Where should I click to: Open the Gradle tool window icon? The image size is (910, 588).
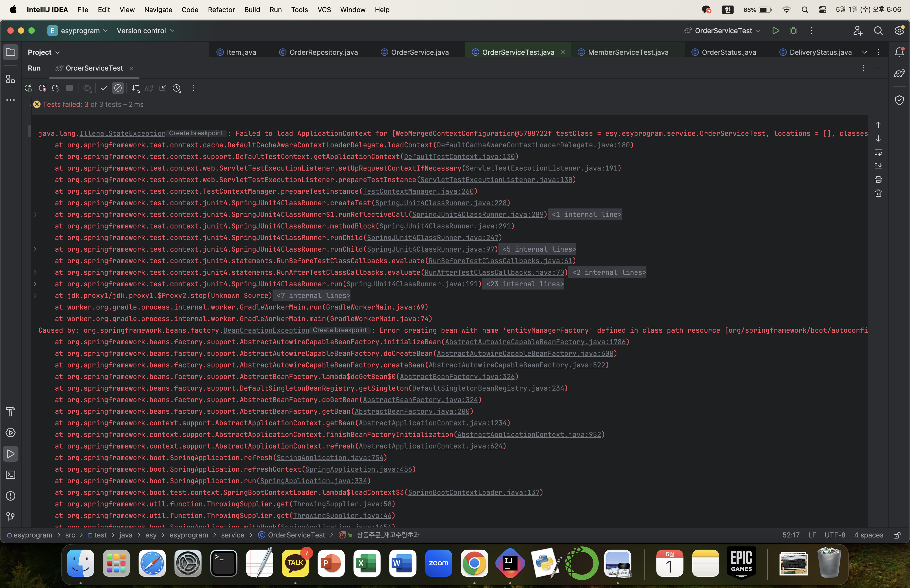coord(899,73)
